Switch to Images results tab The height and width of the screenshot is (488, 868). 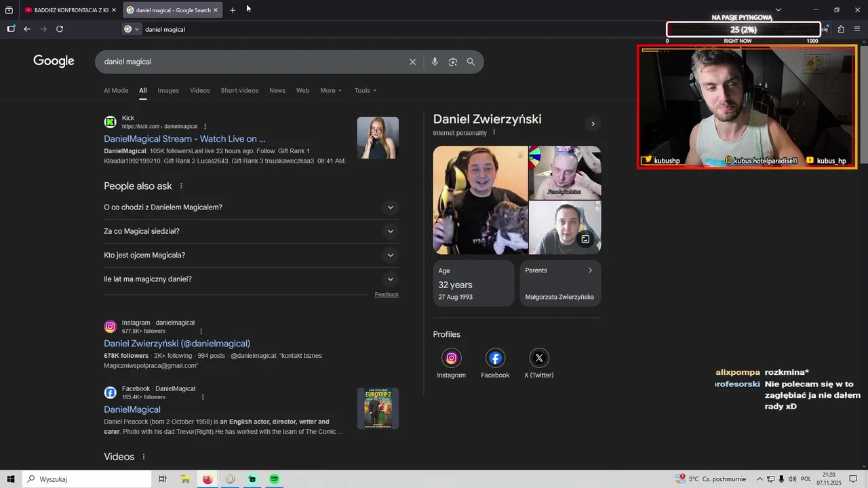pyautogui.click(x=168, y=91)
